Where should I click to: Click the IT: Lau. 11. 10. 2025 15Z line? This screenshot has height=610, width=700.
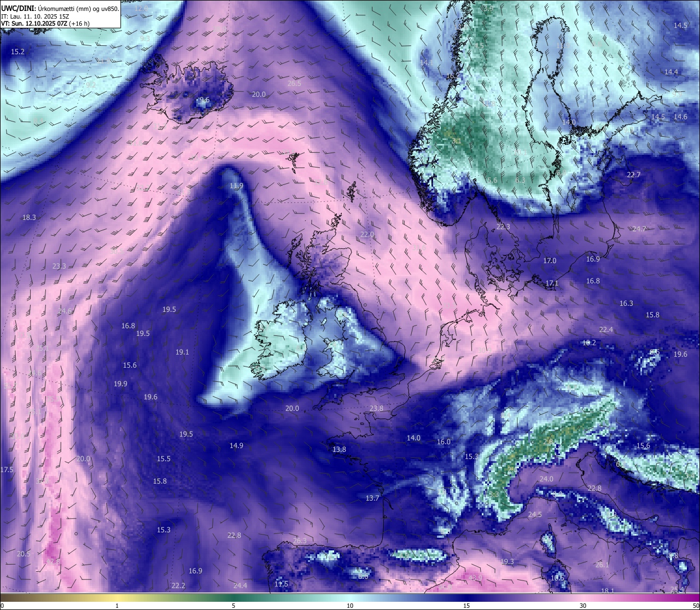click(34, 16)
